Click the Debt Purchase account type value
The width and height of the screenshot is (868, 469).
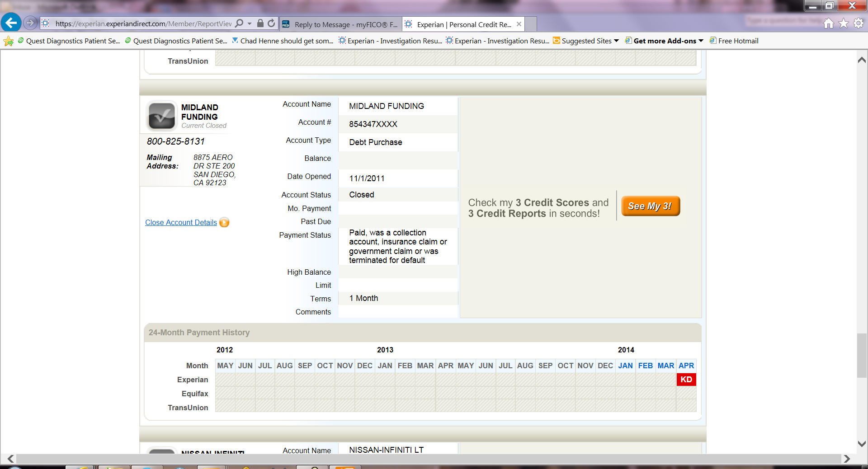tap(375, 142)
